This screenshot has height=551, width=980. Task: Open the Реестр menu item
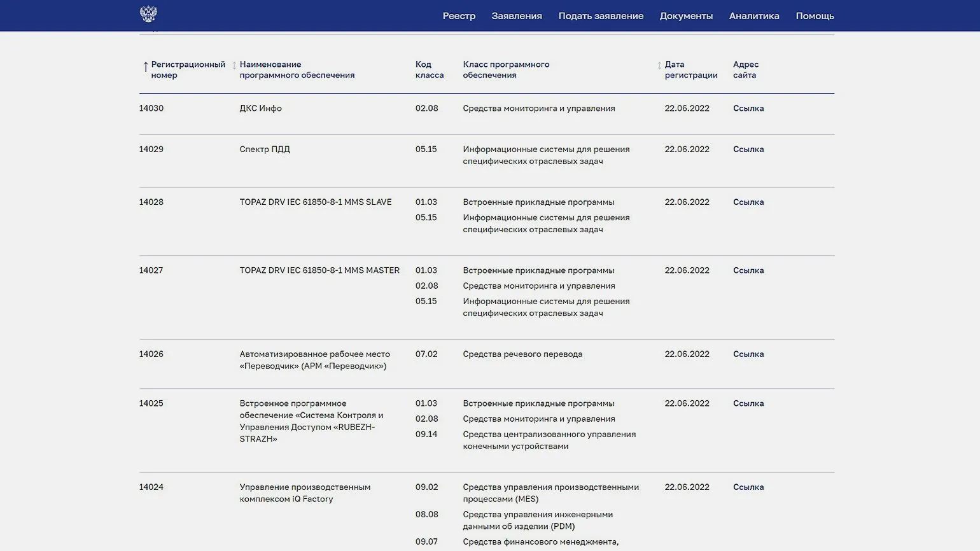click(x=459, y=16)
